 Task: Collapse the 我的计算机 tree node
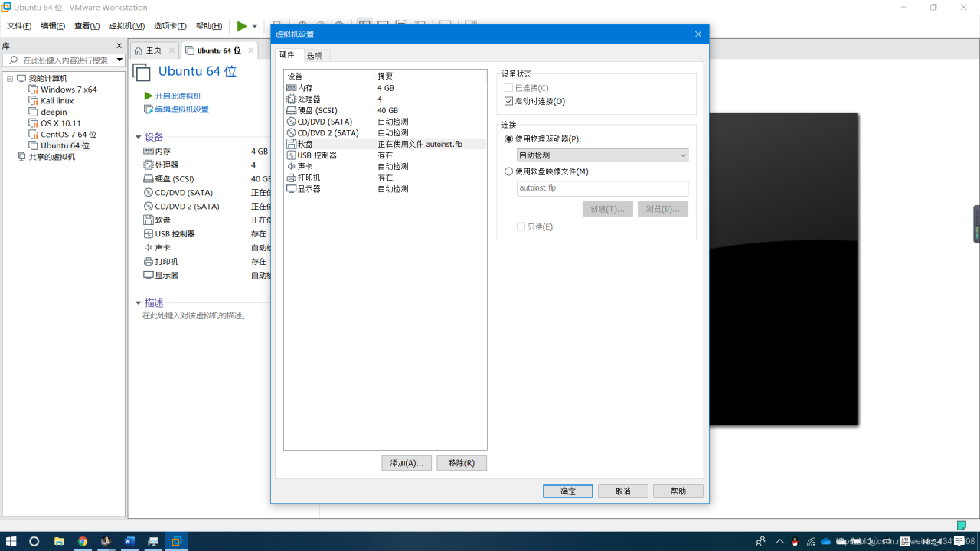[10, 79]
